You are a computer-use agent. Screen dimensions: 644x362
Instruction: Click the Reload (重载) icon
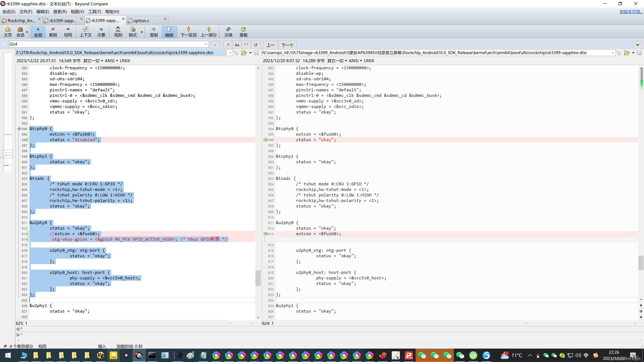[243, 32]
